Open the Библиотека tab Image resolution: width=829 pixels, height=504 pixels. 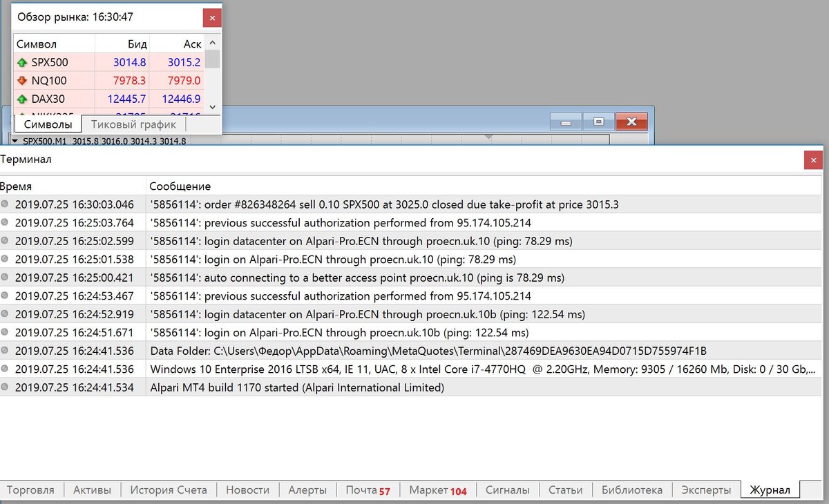(632, 490)
